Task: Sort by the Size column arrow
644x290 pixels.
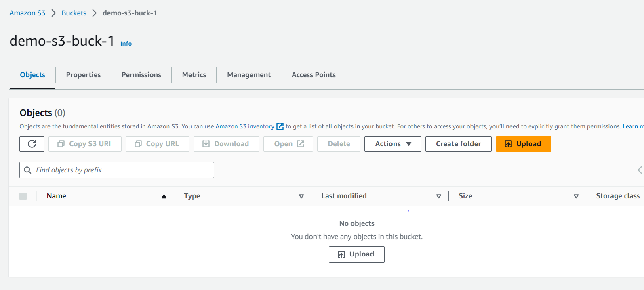Action: tap(576, 196)
